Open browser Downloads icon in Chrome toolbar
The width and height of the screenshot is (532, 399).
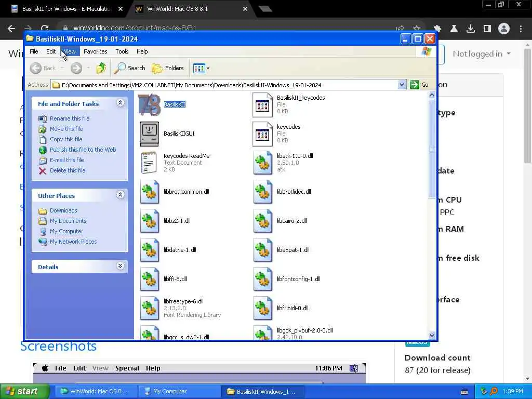pyautogui.click(x=471, y=29)
